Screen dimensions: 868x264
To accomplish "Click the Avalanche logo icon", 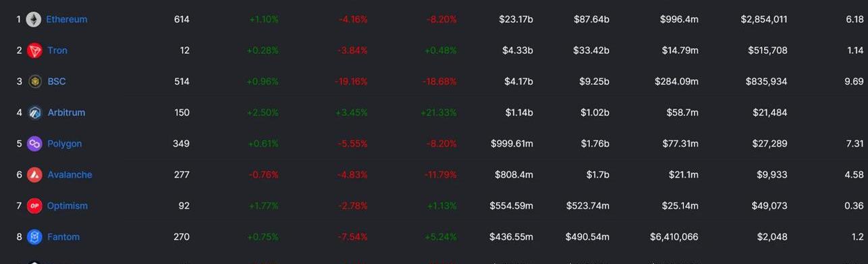I will coord(34,175).
